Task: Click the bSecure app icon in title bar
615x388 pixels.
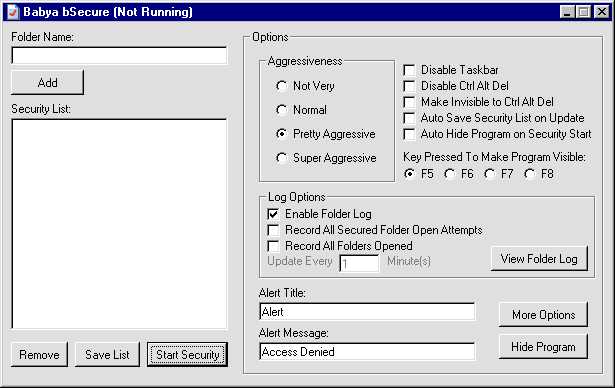Action: [x=14, y=12]
